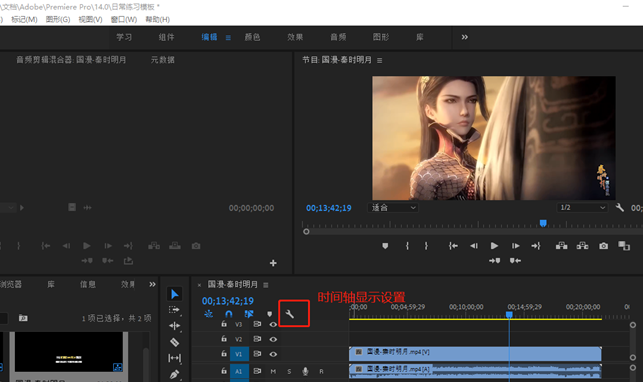Open Program monitor settings wrench

pyautogui.click(x=620, y=207)
